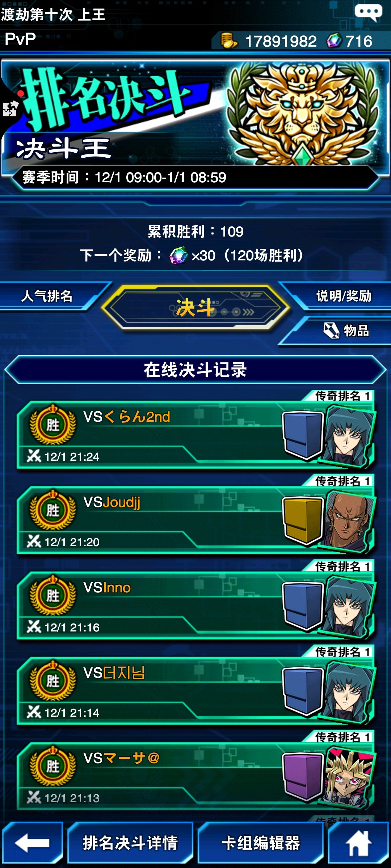
Task: Tap the gold coins icon
Action: pyautogui.click(x=229, y=41)
